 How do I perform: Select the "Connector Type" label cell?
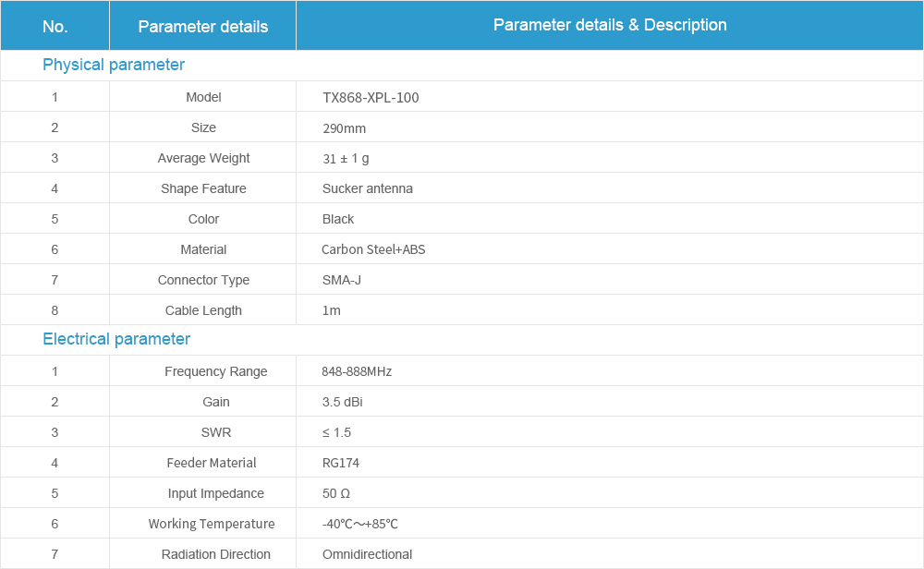(x=203, y=280)
